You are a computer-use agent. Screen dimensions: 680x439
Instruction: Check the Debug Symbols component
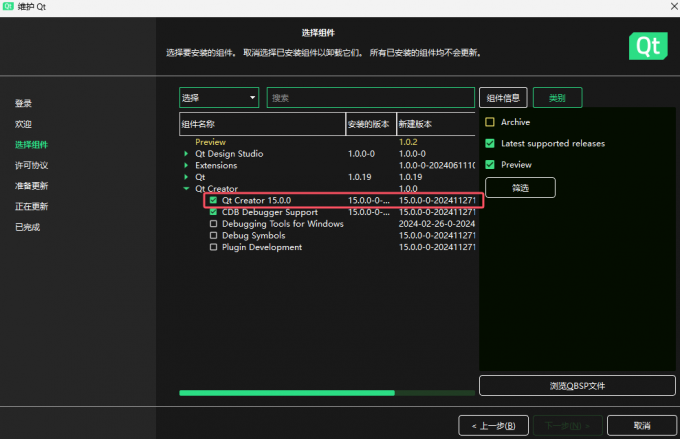213,235
